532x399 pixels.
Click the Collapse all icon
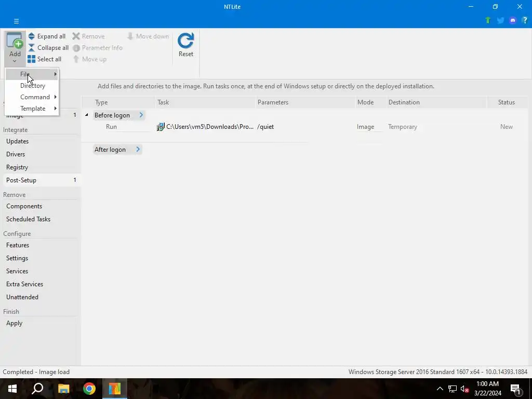point(32,48)
